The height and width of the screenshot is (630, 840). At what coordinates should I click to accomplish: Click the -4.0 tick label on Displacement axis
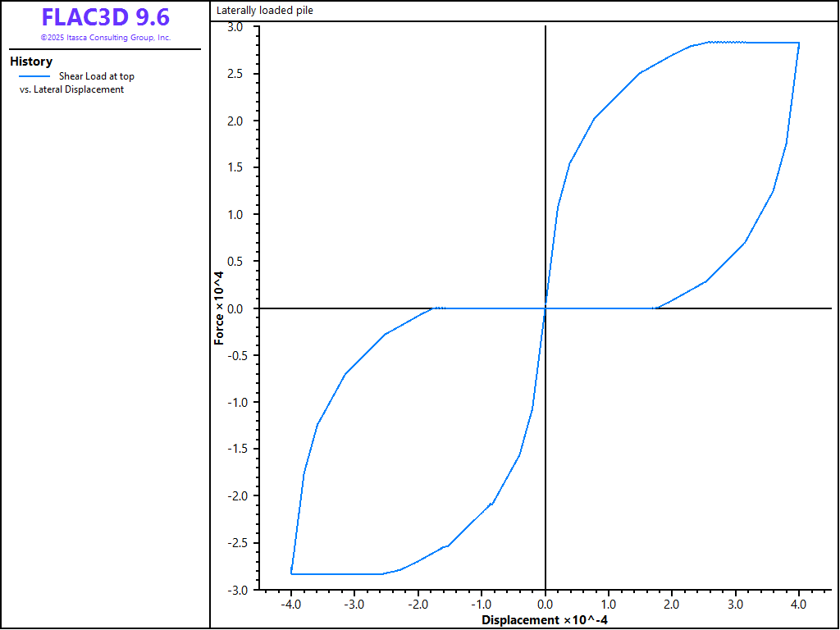290,605
